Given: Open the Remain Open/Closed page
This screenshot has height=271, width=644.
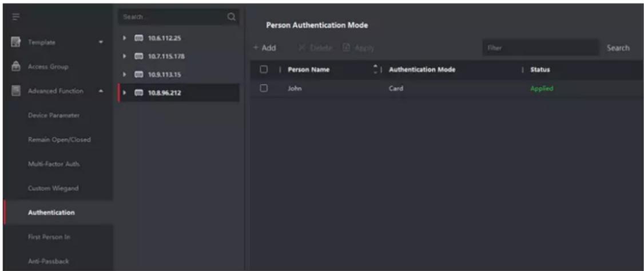Looking at the screenshot, I should tap(58, 140).
